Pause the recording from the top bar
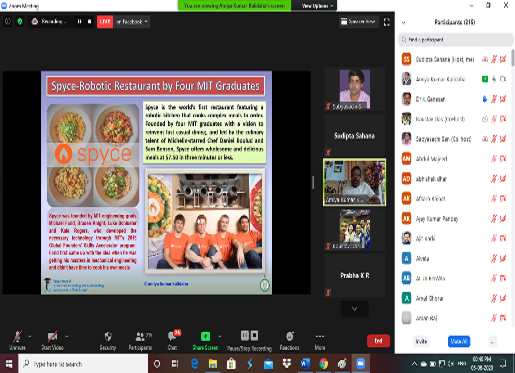 (x=79, y=22)
